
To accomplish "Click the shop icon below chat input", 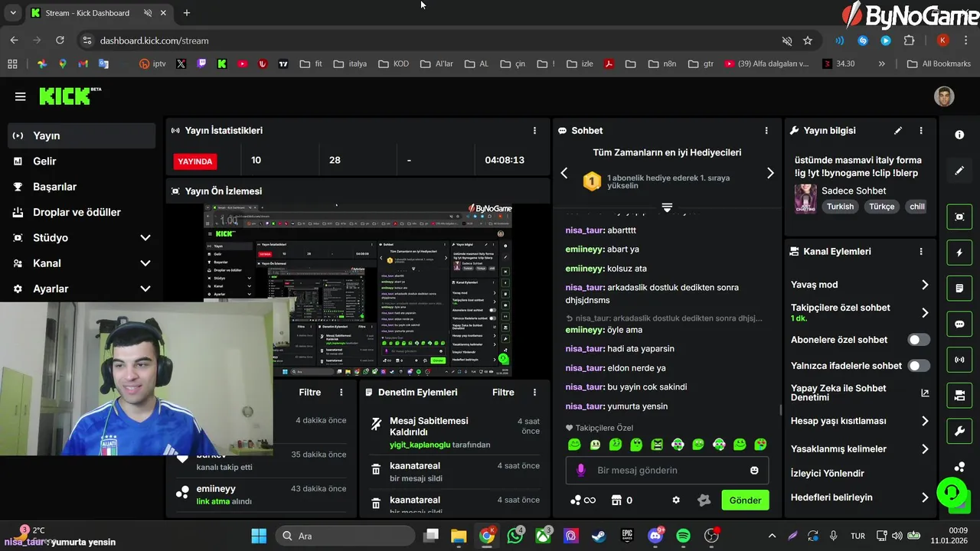I will pos(616,500).
